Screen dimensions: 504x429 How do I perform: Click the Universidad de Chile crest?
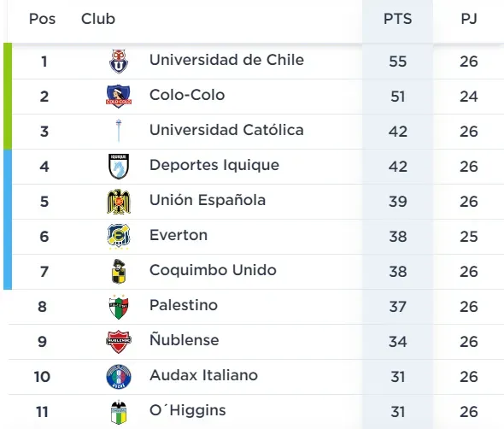click(x=119, y=61)
